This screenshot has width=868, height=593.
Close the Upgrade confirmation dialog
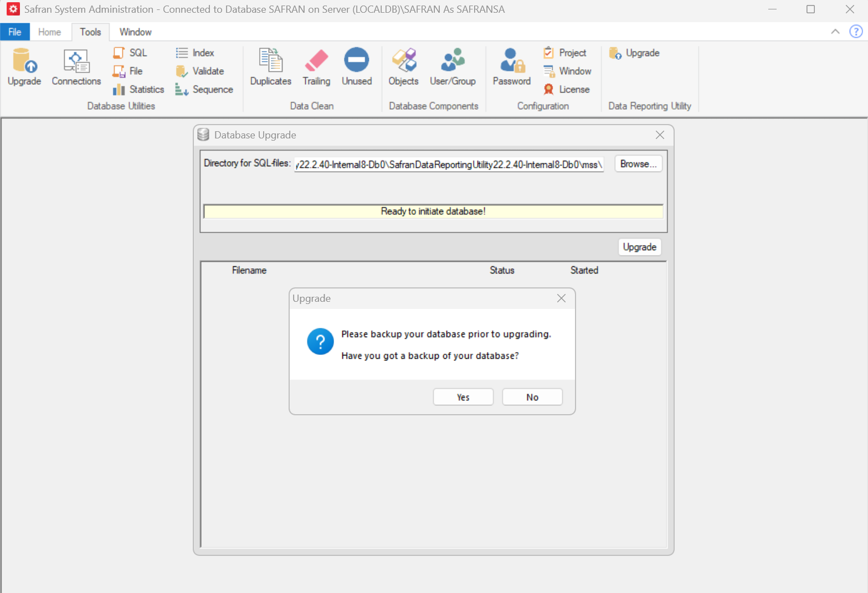click(561, 298)
